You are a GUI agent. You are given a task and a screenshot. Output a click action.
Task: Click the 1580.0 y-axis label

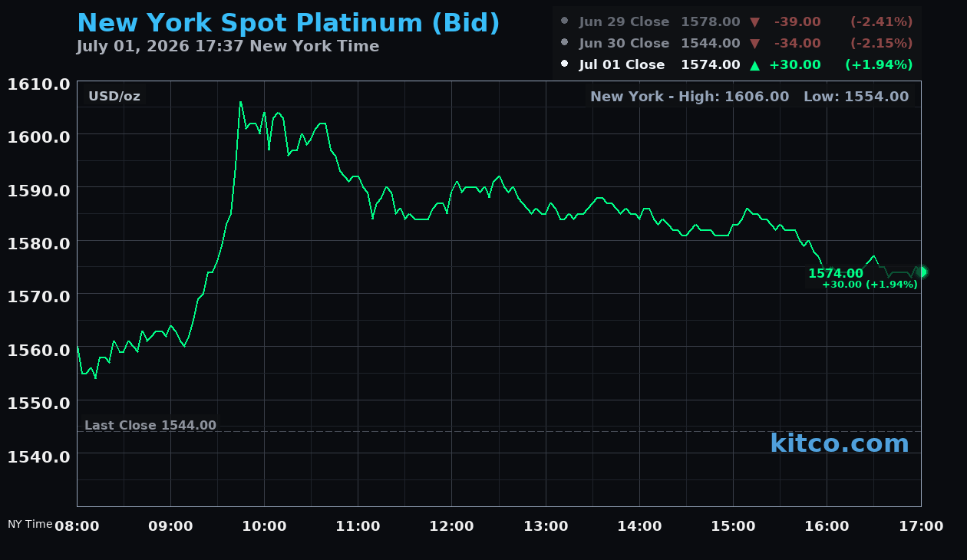(x=39, y=243)
